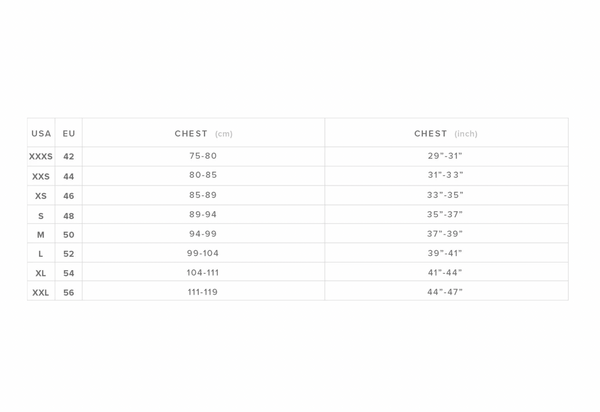This screenshot has height=412, width=600.
Task: Click the EU column header
Action: pyautogui.click(x=69, y=133)
